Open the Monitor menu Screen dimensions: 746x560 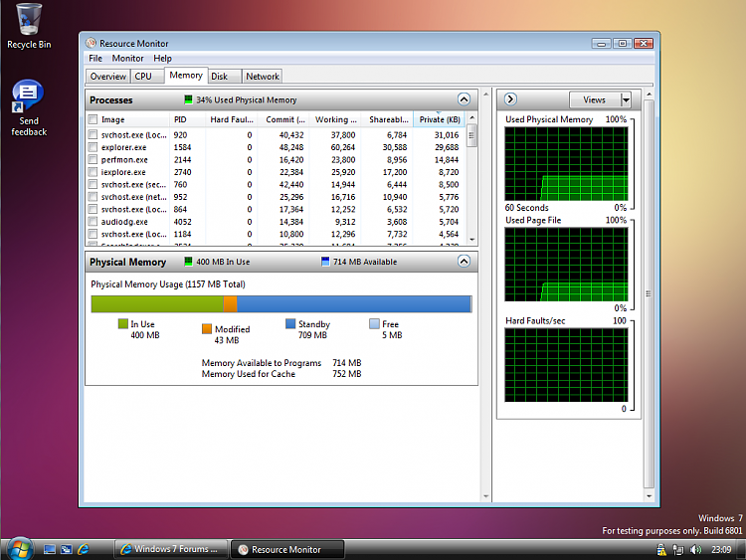pos(127,58)
